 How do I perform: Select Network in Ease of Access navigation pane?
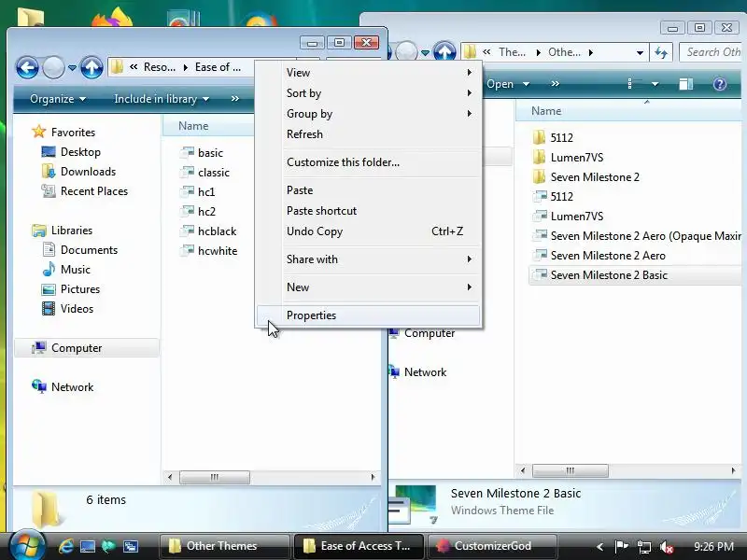click(x=63, y=386)
